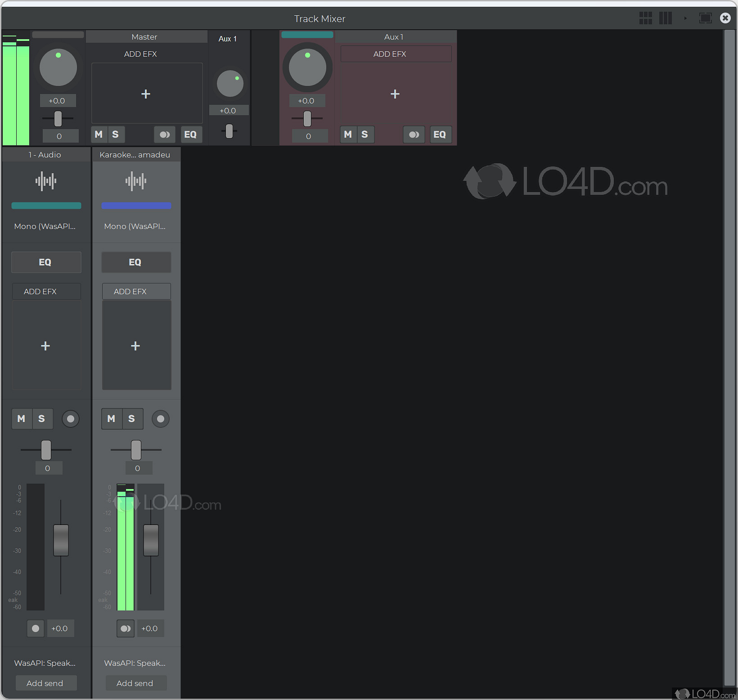Screen dimensions: 738x700
Task: Open EQ on Karaoke amadeu track
Action: (x=136, y=262)
